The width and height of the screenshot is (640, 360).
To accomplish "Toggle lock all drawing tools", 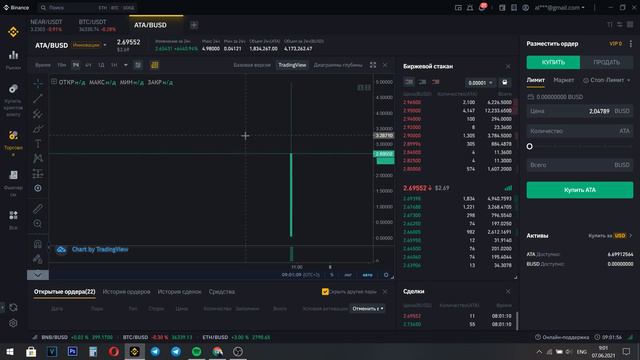I will pyautogui.click(x=38, y=259).
